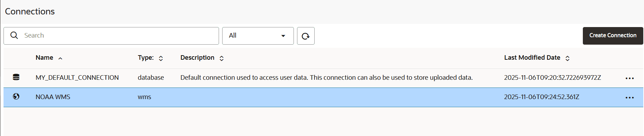The image size is (644, 136).
Task: Click the Name column sort arrow
Action: (60, 58)
